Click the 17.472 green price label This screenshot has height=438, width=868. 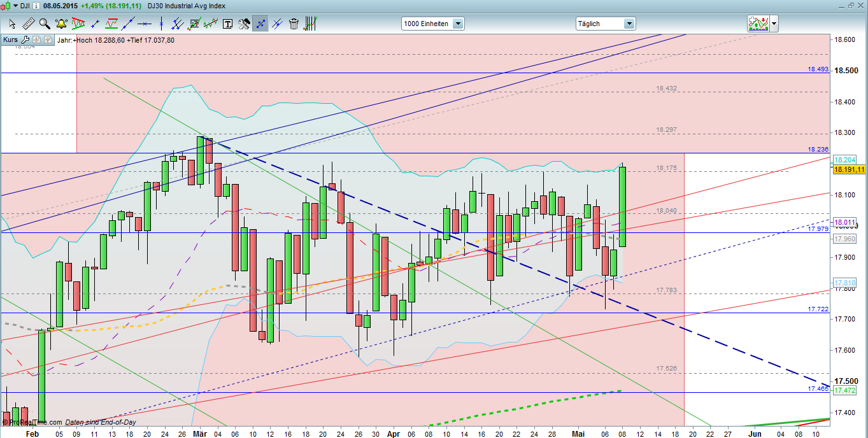844,390
